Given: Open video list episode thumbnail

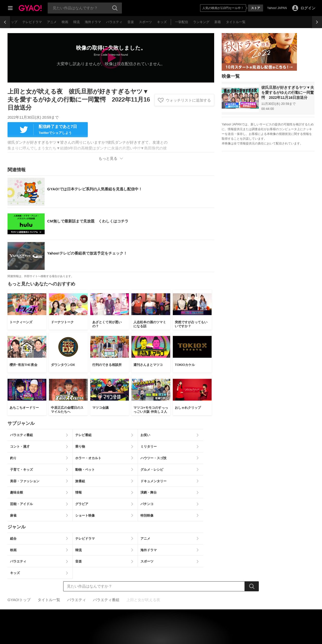Looking at the screenshot, I should (240, 98).
